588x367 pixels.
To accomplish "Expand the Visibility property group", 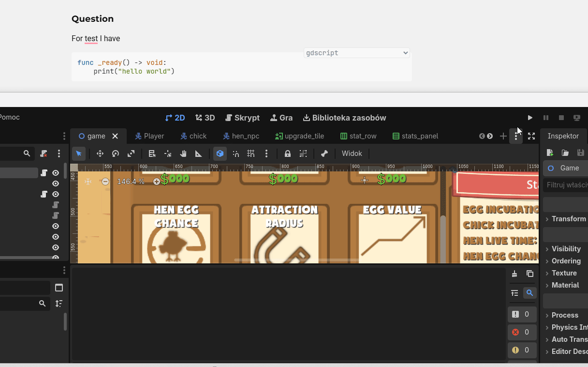I will 566,249.
